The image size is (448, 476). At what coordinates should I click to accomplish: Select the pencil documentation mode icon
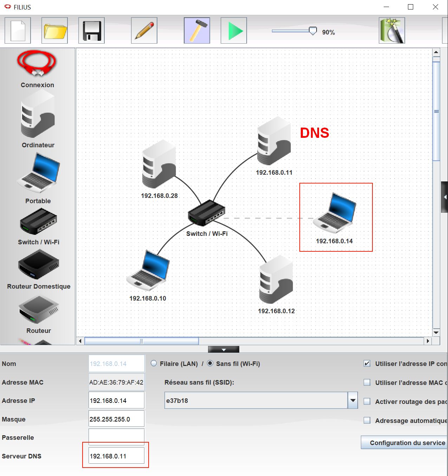pyautogui.click(x=144, y=31)
